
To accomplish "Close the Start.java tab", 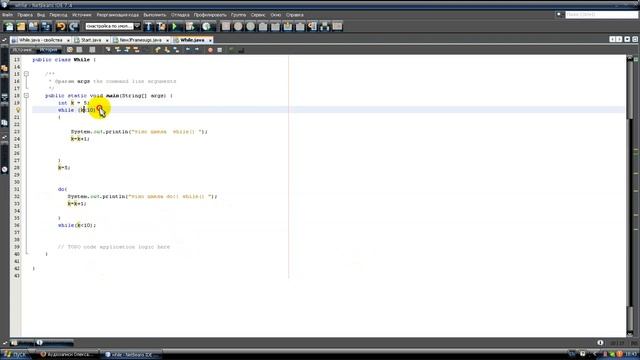I will 107,40.
